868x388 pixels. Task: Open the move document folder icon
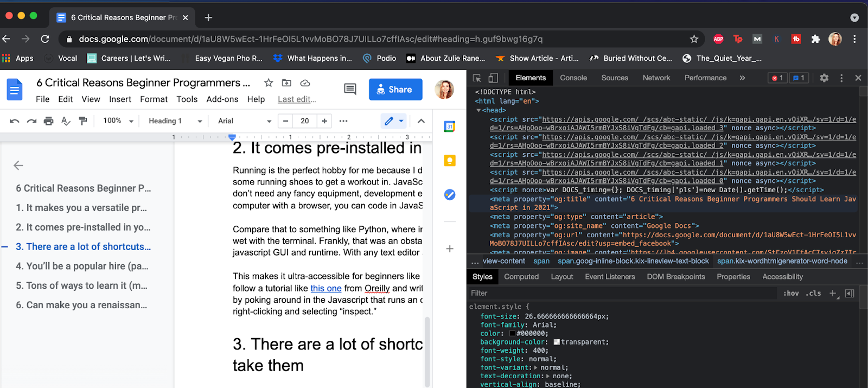pos(286,83)
